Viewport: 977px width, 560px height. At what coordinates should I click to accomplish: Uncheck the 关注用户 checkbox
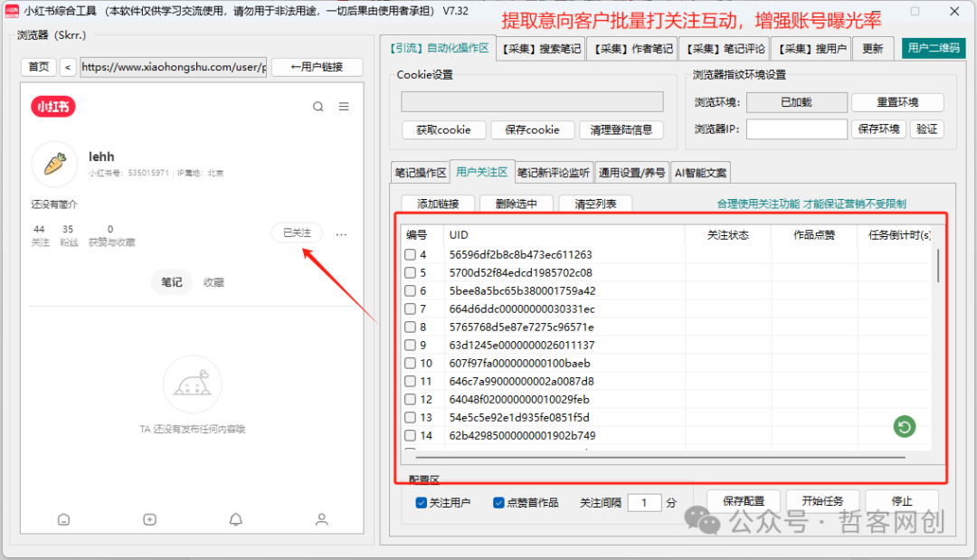(x=422, y=502)
